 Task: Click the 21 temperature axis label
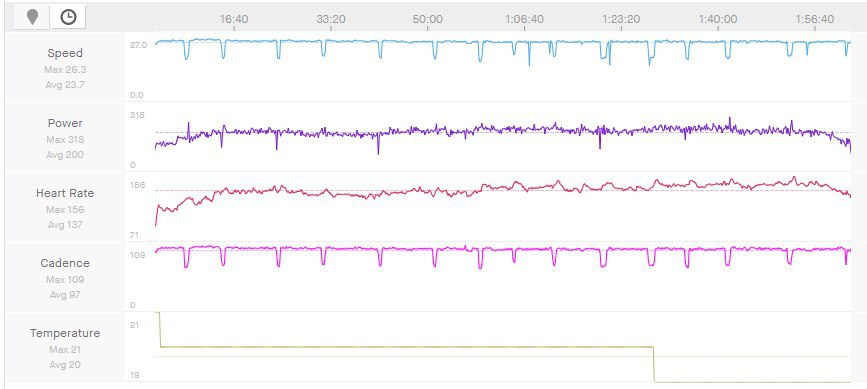click(134, 325)
